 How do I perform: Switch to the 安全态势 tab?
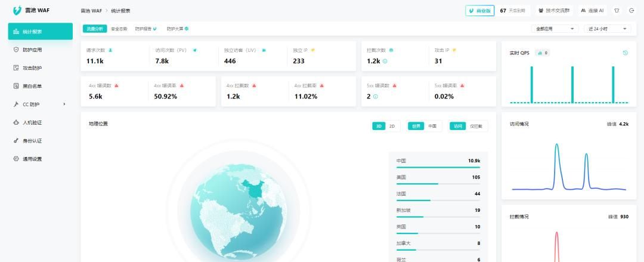(119, 29)
